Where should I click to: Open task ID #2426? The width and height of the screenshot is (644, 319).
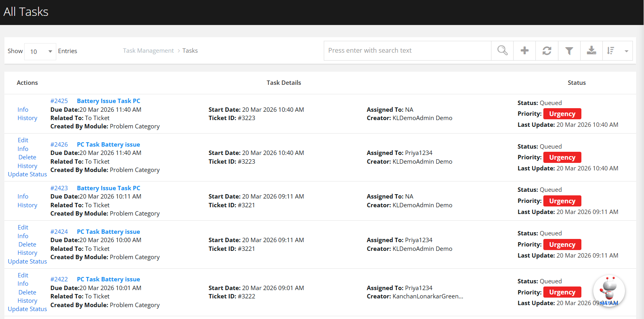pos(59,145)
